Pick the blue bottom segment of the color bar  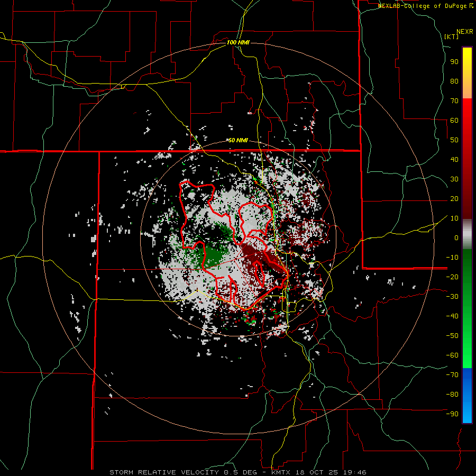(x=467, y=396)
